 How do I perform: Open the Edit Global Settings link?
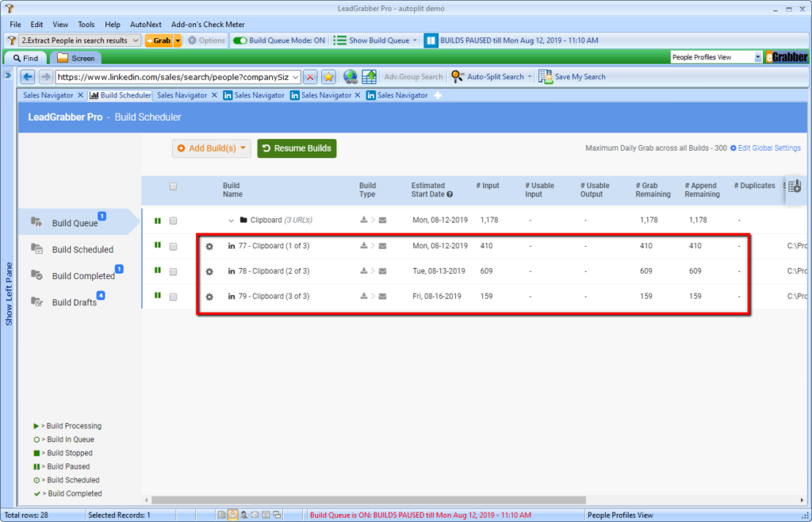click(769, 148)
